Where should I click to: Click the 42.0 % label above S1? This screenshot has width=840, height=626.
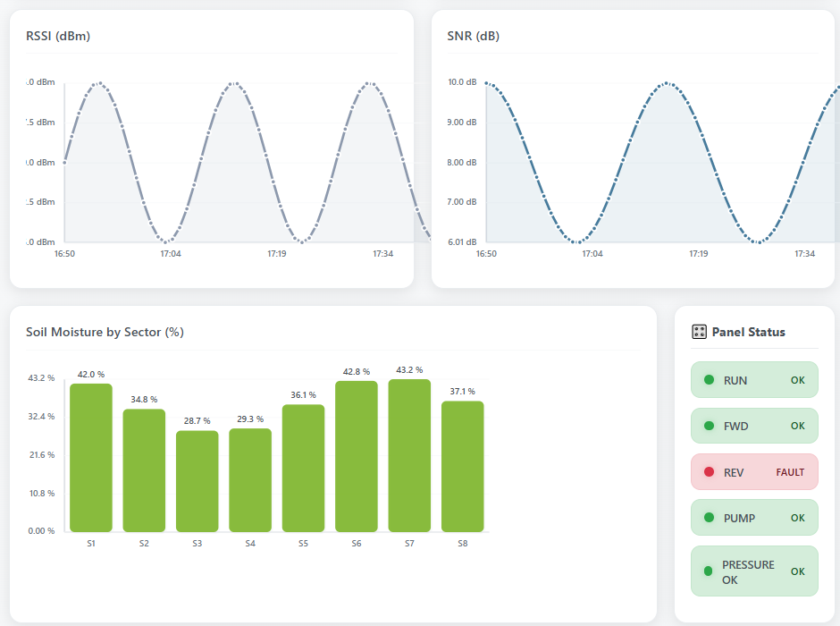point(89,375)
